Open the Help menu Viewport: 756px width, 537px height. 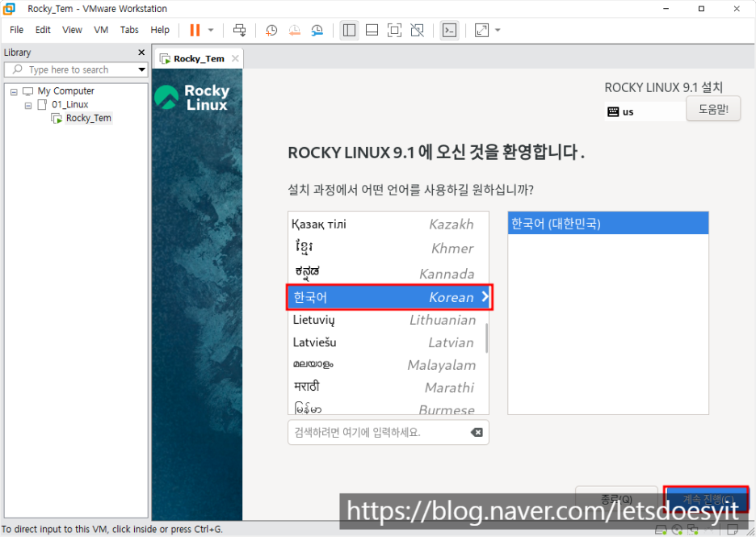160,30
